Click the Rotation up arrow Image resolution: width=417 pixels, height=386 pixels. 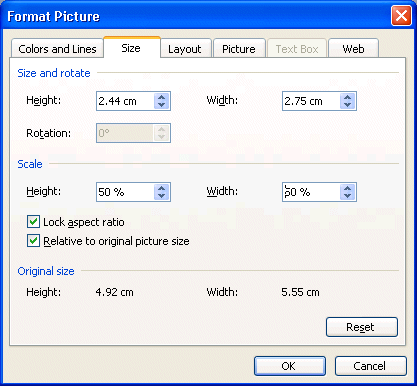coord(162,129)
